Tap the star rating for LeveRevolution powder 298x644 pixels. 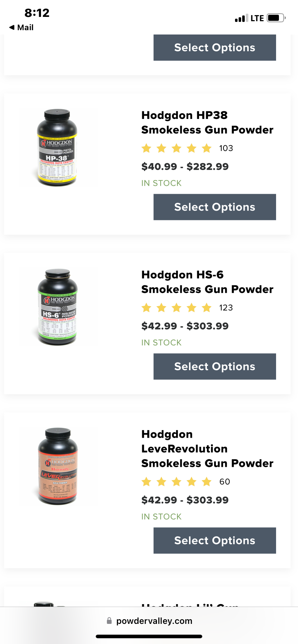coord(176,482)
